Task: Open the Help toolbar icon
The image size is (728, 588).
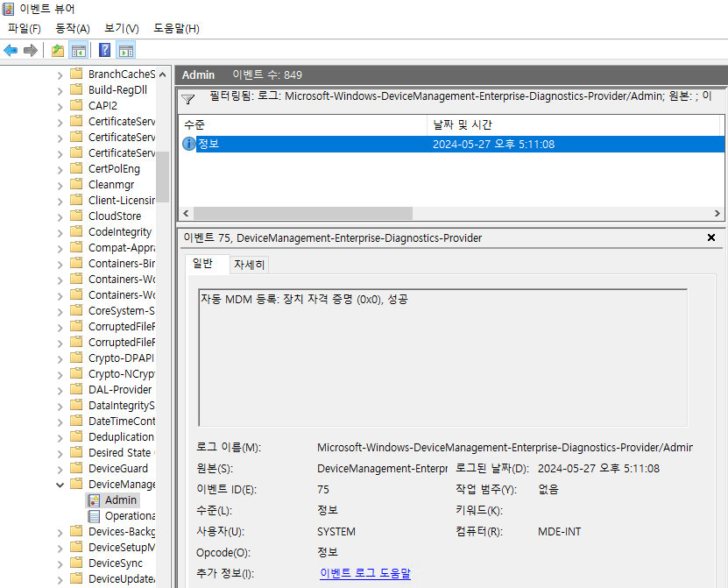Action: (x=105, y=50)
